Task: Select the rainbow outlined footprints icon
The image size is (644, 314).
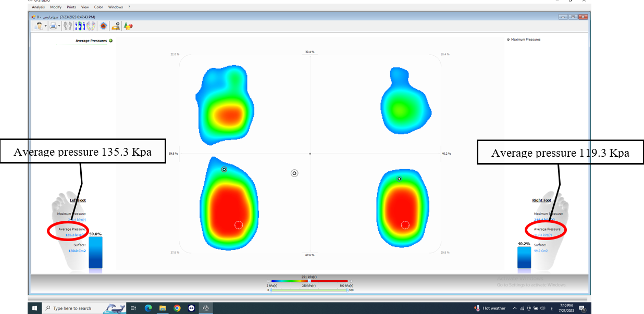Action: tap(91, 26)
